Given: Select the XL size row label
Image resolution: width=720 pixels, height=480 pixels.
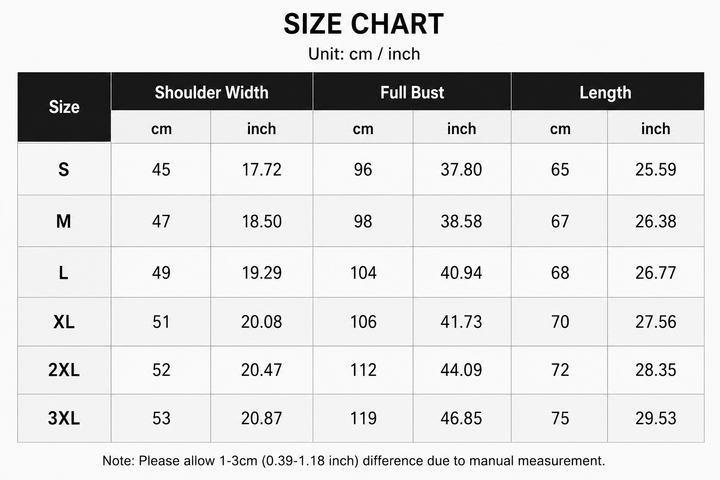Looking at the screenshot, I should click(x=64, y=322).
